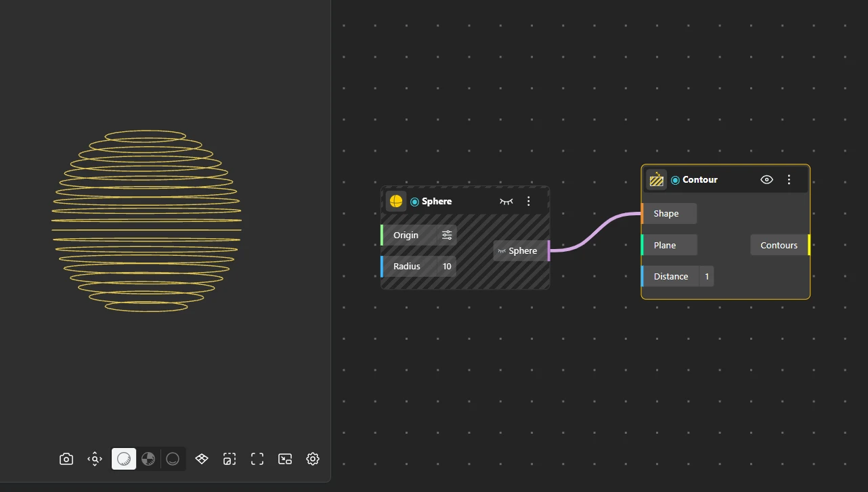Switch to checkered material display mode
This screenshot has width=868, height=492.
pyautogui.click(x=148, y=459)
